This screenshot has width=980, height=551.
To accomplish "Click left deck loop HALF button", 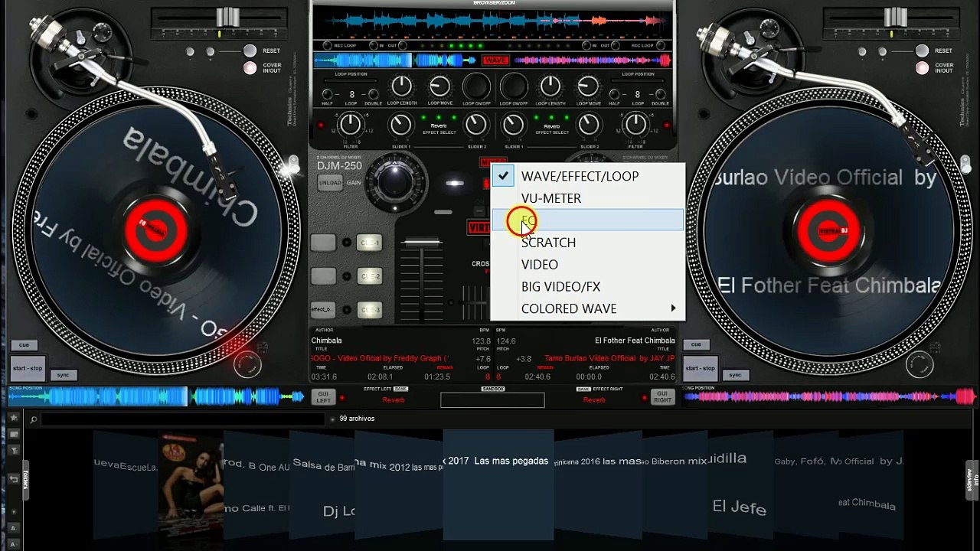I will pyautogui.click(x=328, y=95).
